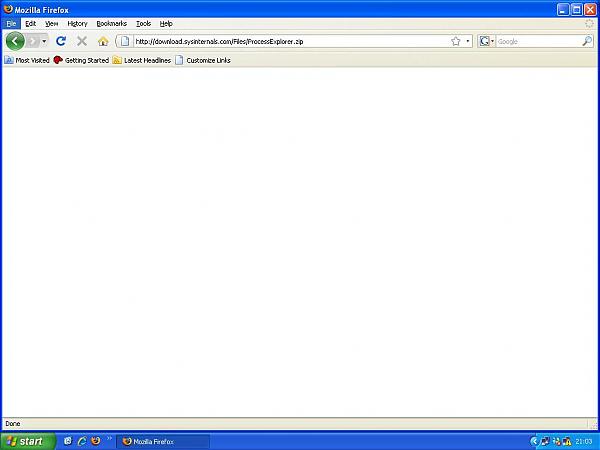600x450 pixels.
Task: Click the Stop loading X button
Action: coord(82,41)
